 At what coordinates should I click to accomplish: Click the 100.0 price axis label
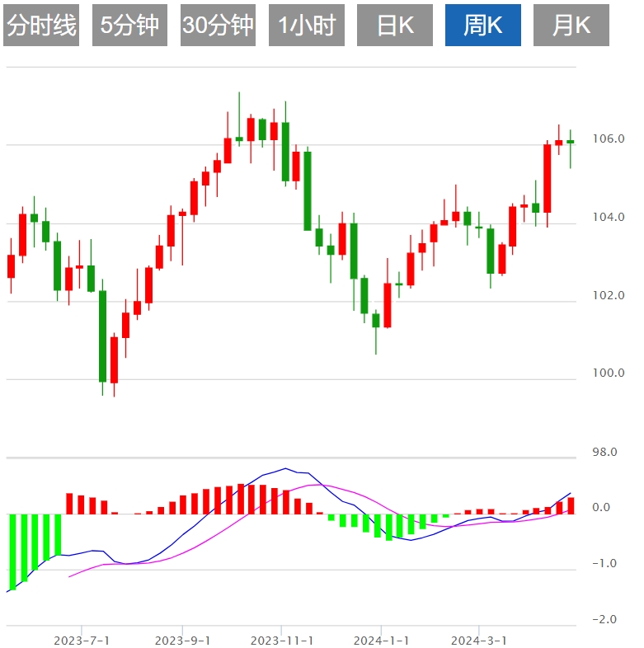(x=609, y=373)
